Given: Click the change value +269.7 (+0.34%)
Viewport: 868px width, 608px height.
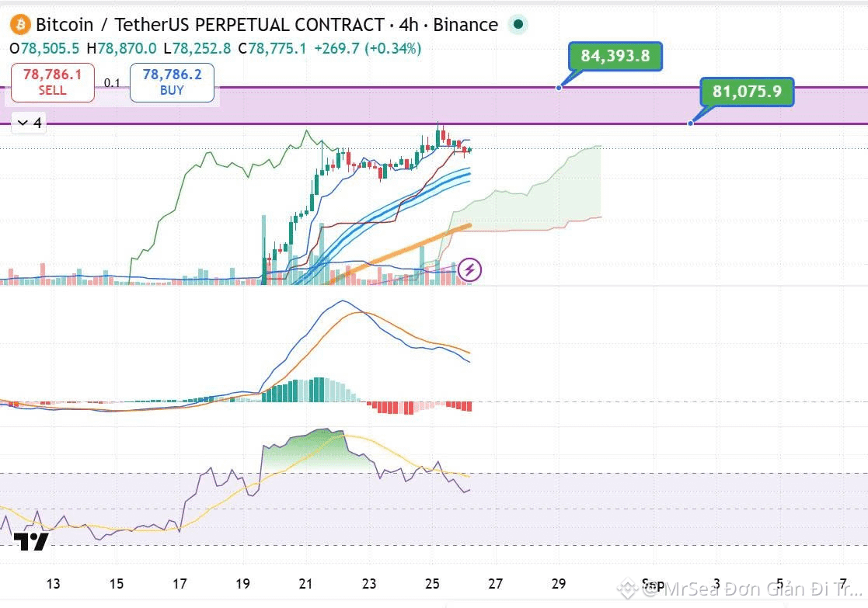Looking at the screenshot, I should click(x=368, y=49).
